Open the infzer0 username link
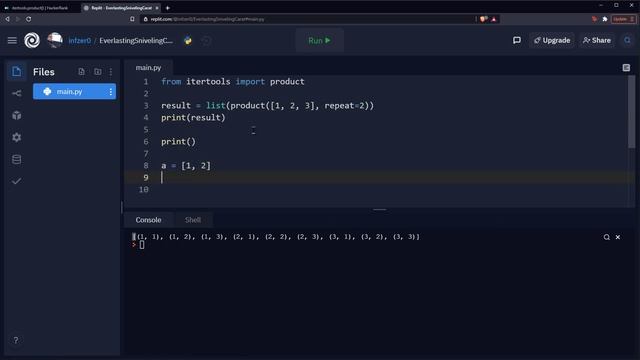 coord(80,40)
